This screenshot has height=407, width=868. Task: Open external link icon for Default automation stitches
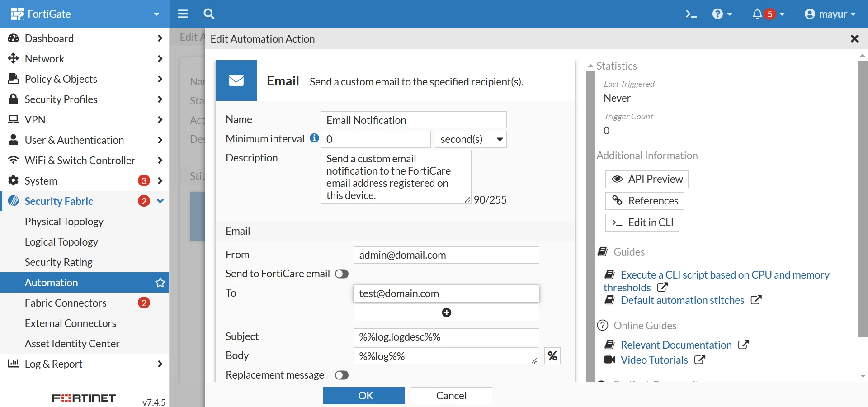click(x=756, y=300)
